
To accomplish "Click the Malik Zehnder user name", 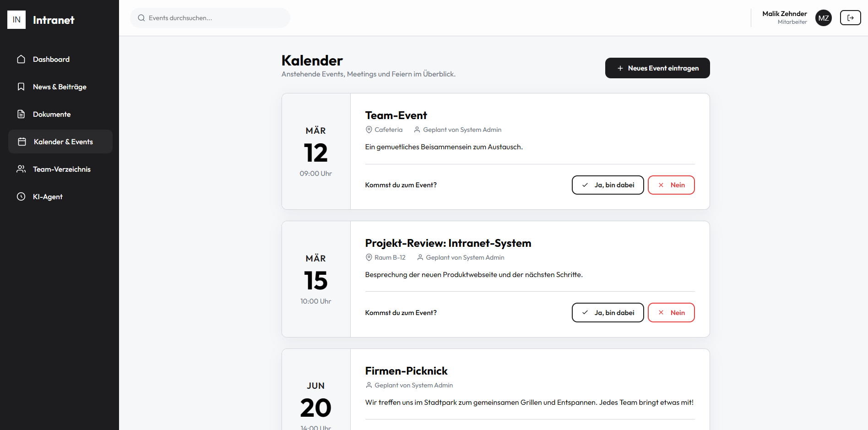I will pos(784,14).
